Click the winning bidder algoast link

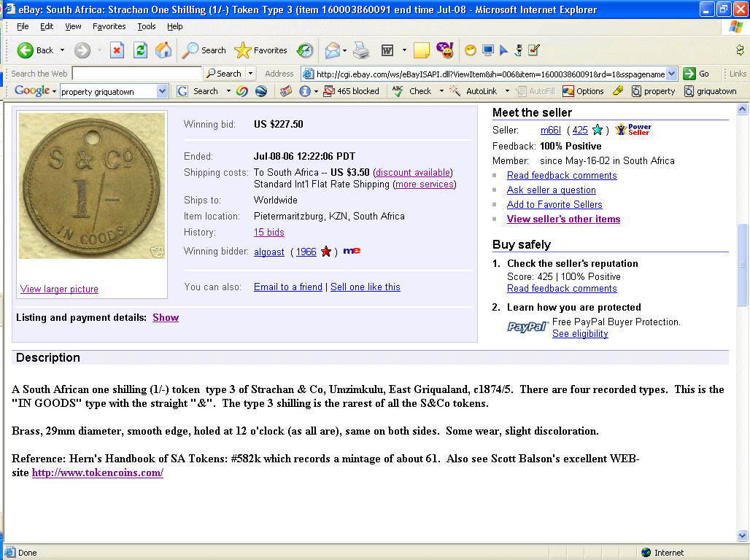click(x=268, y=252)
